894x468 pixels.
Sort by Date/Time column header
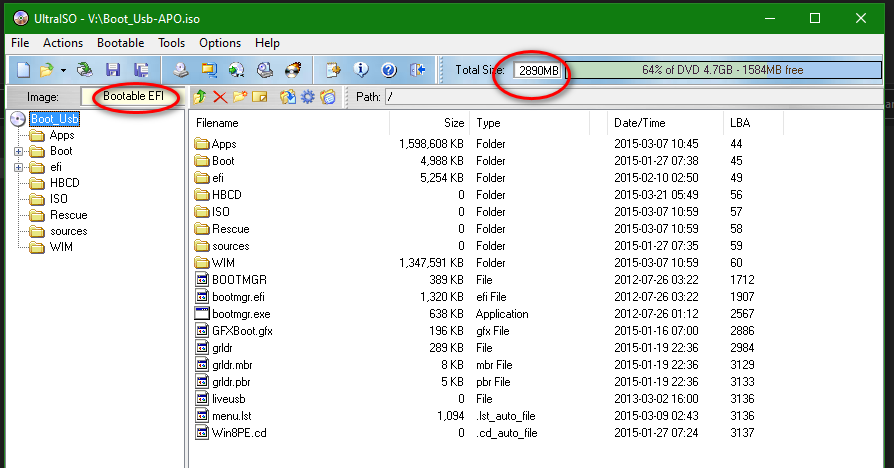pos(664,123)
